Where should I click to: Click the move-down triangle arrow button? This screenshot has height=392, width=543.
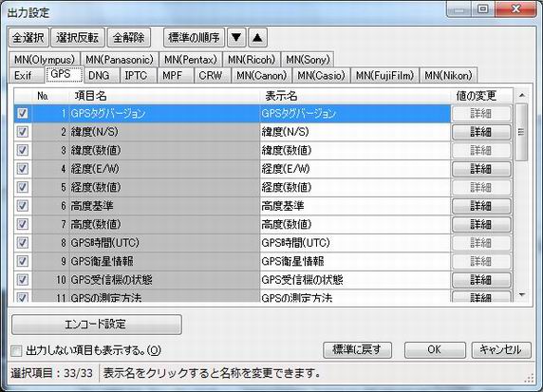pyautogui.click(x=236, y=37)
